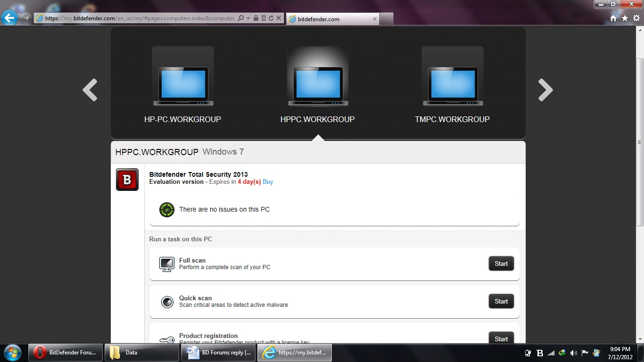
Task: Switch to BD Forums reply Word taskbar button
Action: point(218,353)
